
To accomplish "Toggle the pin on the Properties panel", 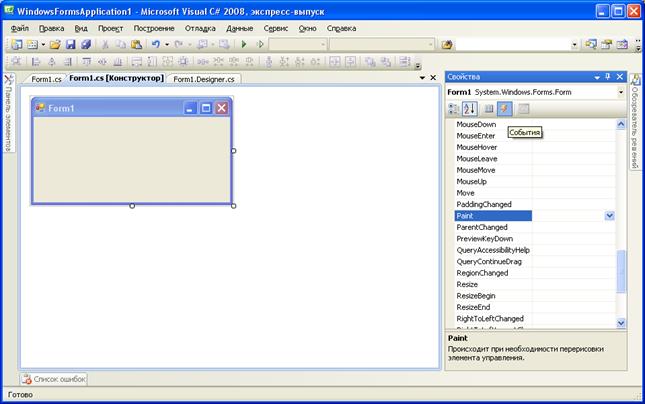I will [608, 76].
